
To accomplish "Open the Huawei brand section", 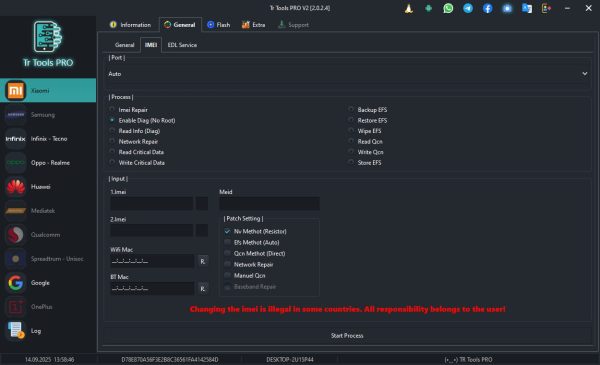I will pos(48,187).
